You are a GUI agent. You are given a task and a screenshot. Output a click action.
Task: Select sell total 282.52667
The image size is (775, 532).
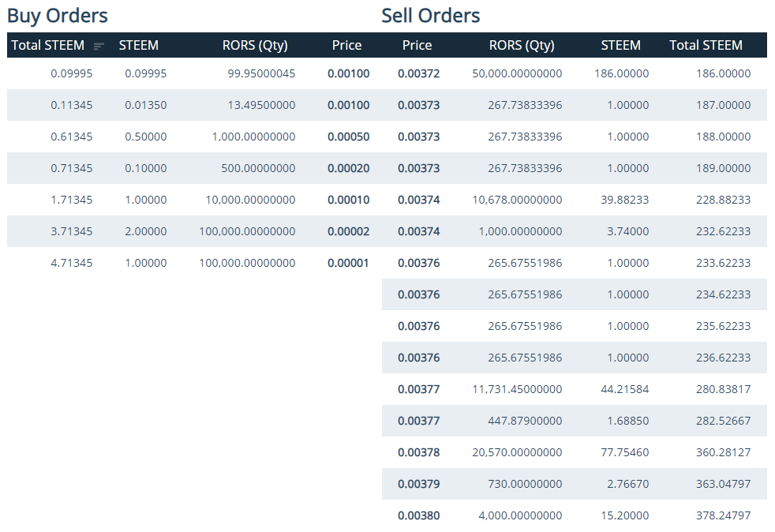(723, 421)
